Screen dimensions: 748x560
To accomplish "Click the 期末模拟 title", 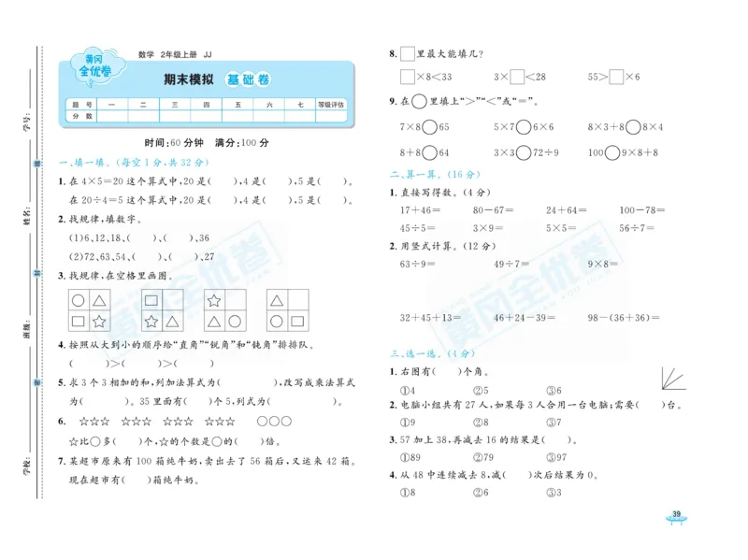I will click(x=190, y=79).
